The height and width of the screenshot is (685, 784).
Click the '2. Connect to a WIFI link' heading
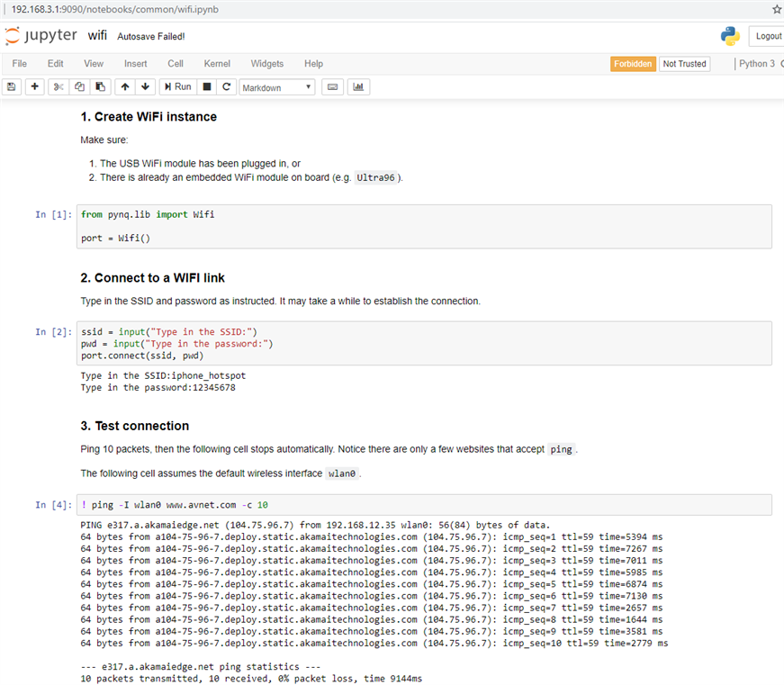pos(152,278)
